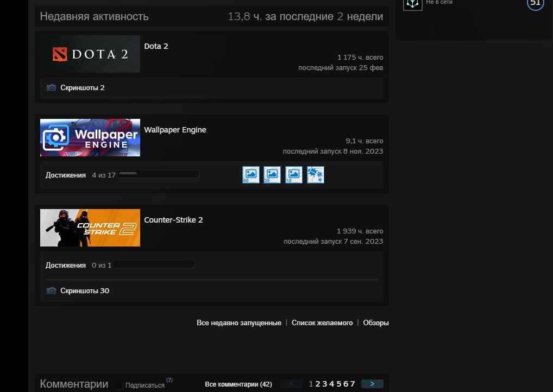Click the camera icon beside Скриншоты 30
This screenshot has height=392, width=553.
pos(51,291)
